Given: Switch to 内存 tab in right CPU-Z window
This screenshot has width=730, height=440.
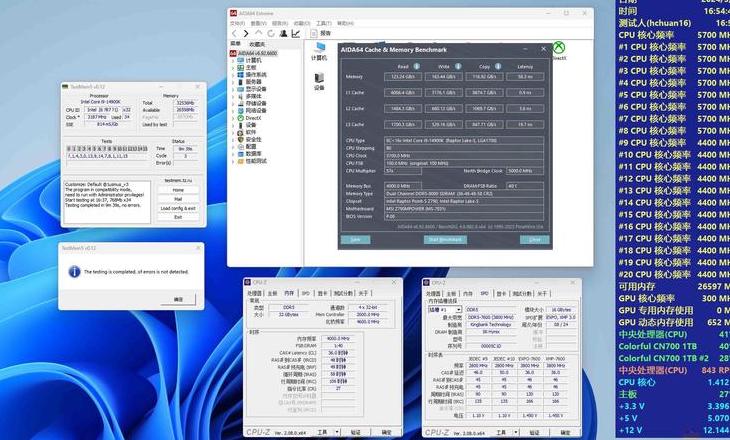Looking at the screenshot, I should coord(467,293).
